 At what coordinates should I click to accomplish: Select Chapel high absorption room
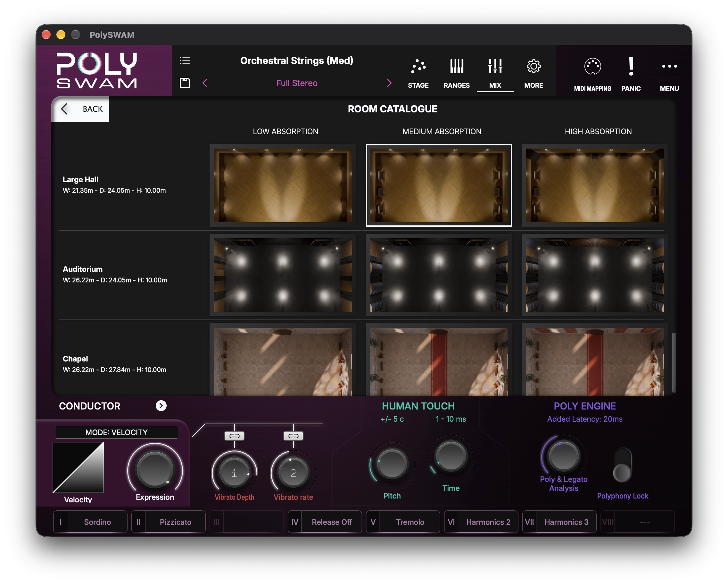click(x=595, y=360)
